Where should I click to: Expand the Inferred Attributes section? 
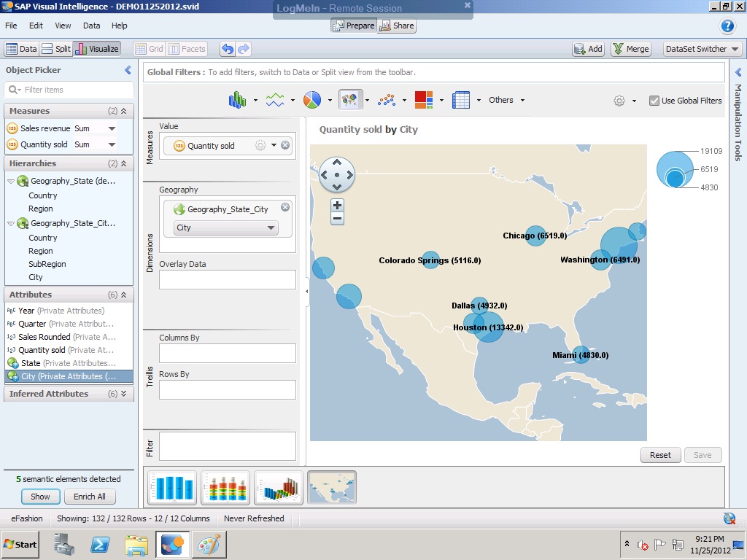tap(124, 394)
